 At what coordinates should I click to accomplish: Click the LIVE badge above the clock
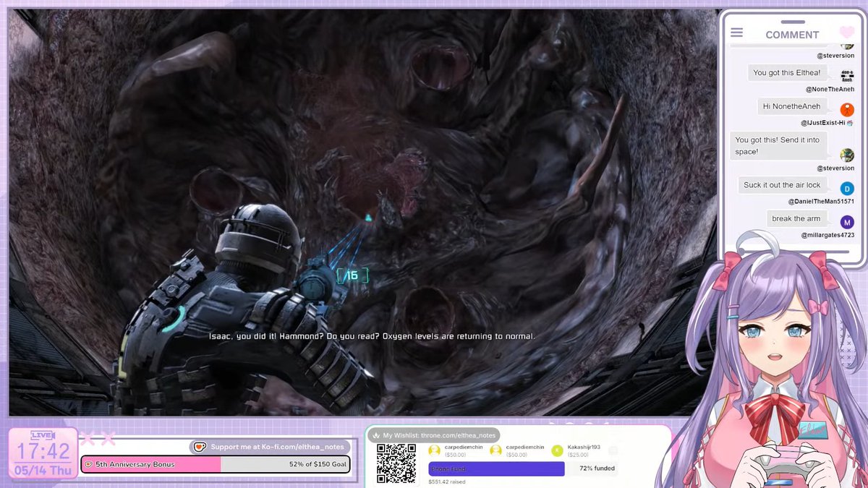43,435
